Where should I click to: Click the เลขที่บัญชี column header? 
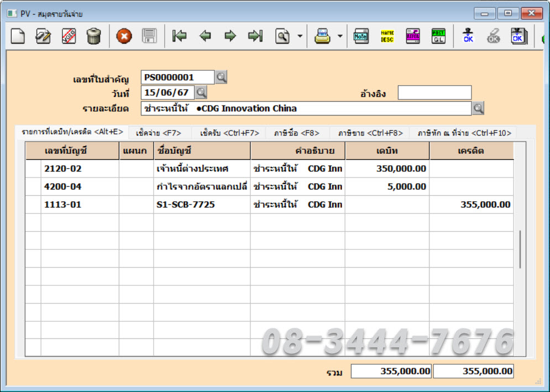click(72, 151)
